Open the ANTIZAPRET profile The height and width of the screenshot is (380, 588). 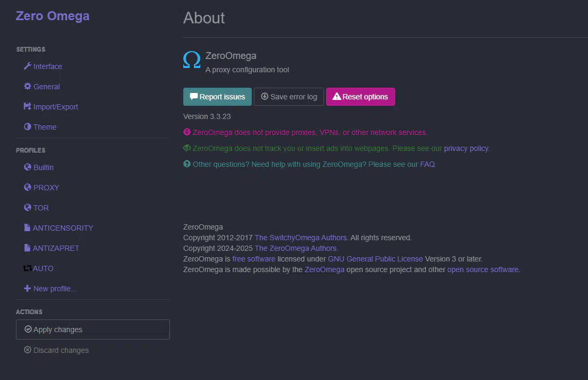pos(56,248)
